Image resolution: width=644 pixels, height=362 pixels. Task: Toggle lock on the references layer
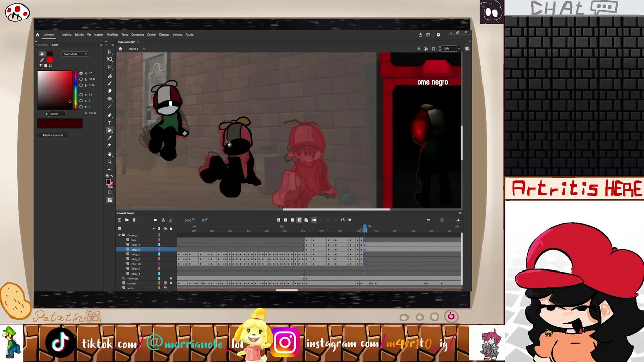point(171,278)
